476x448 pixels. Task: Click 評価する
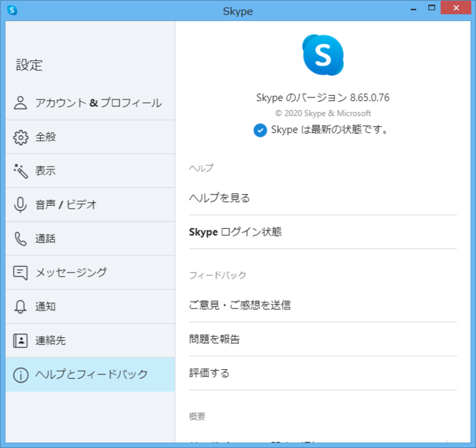pos(323,373)
